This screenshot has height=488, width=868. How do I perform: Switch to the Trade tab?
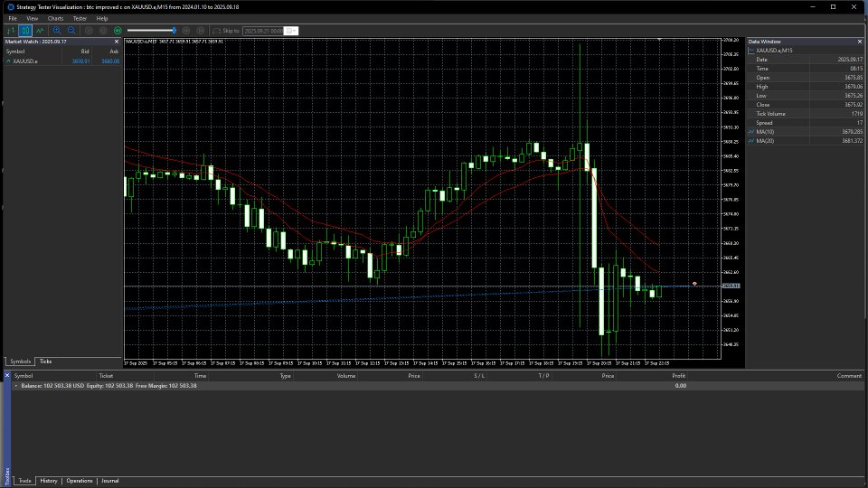(x=25, y=481)
